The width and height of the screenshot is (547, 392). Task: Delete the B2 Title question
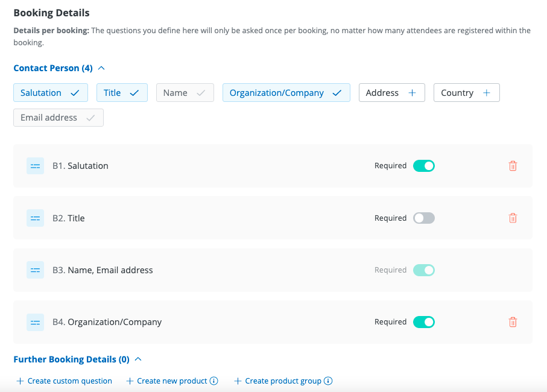tap(513, 218)
